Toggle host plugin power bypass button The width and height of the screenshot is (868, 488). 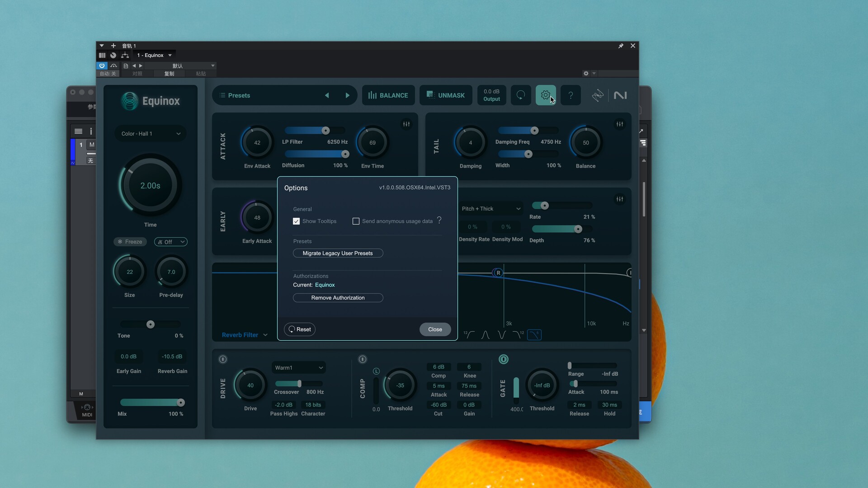pos(102,66)
